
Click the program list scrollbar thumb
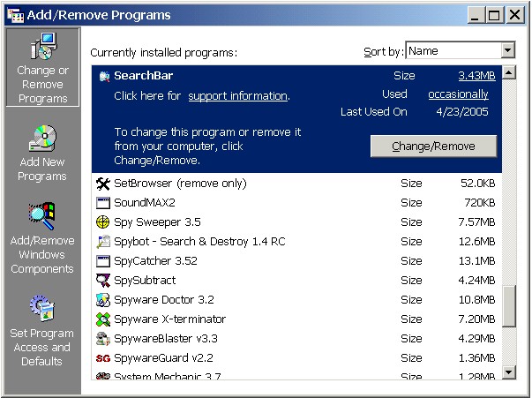click(x=509, y=306)
